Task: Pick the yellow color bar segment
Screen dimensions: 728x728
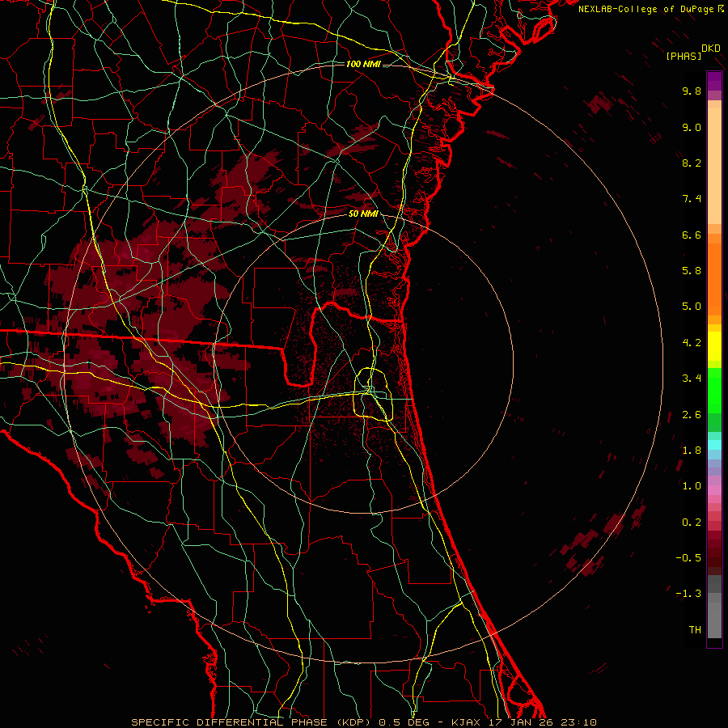Action: 714,346
